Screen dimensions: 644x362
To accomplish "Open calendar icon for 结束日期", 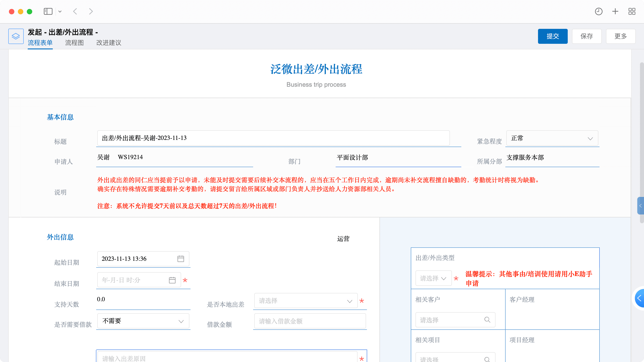I will pos(172,280).
